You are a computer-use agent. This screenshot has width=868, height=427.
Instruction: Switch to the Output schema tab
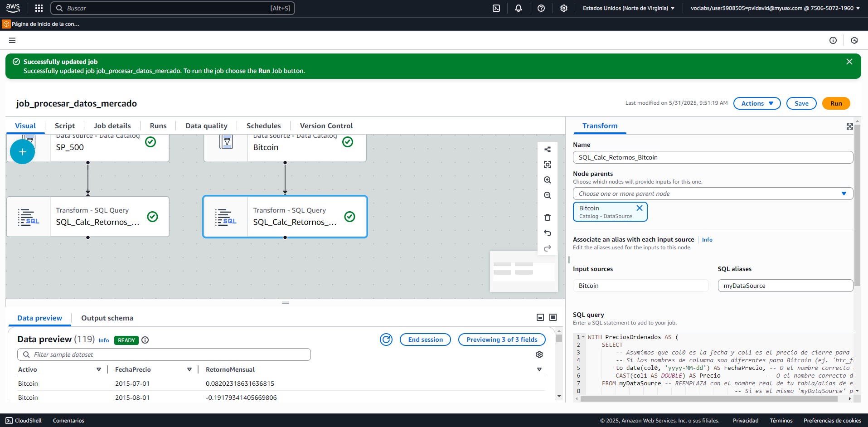coord(107,318)
